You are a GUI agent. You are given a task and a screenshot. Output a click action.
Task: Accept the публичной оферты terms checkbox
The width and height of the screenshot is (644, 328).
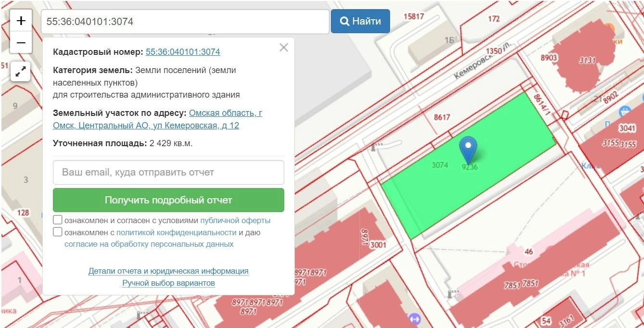[x=58, y=220]
